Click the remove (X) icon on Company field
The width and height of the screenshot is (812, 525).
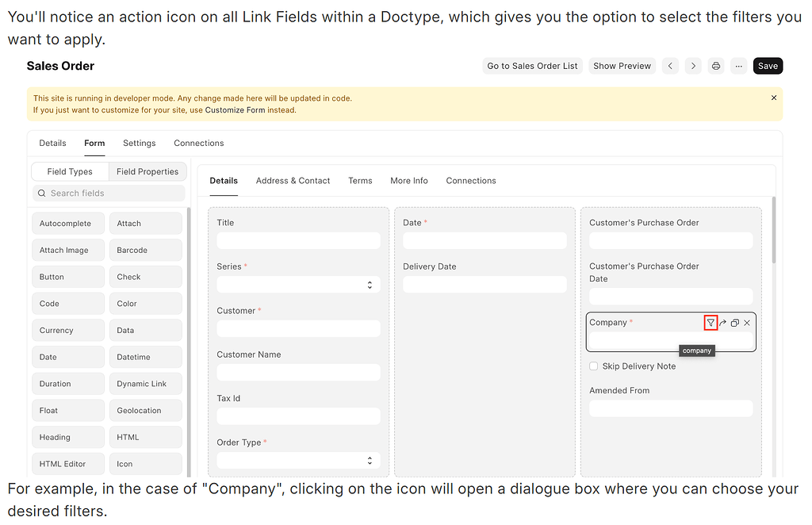coord(746,323)
